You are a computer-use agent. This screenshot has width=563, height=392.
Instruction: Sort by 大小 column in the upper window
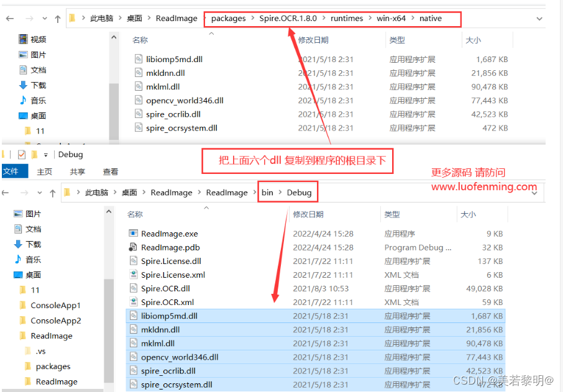473,40
